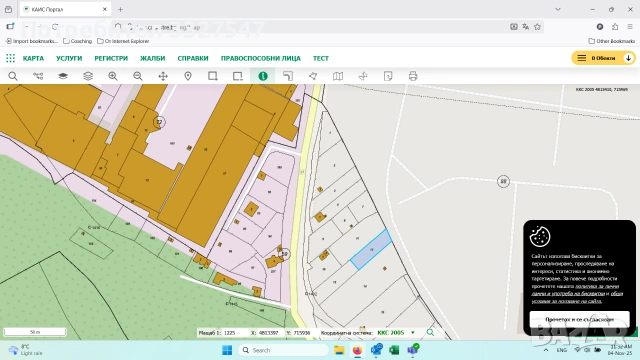Expand the objects list down arrow
Screen dimensions: 640x360
coord(629,58)
